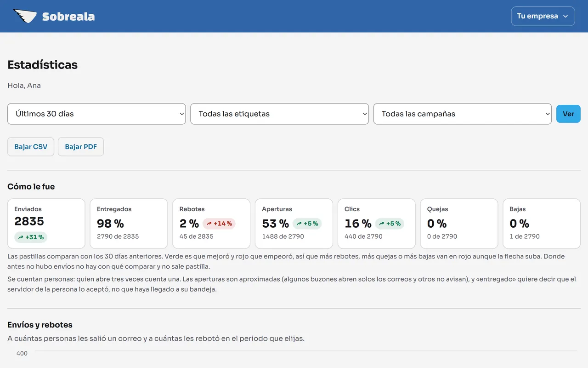
Task: Open the Tu empresa account menu
Action: pyautogui.click(x=543, y=16)
